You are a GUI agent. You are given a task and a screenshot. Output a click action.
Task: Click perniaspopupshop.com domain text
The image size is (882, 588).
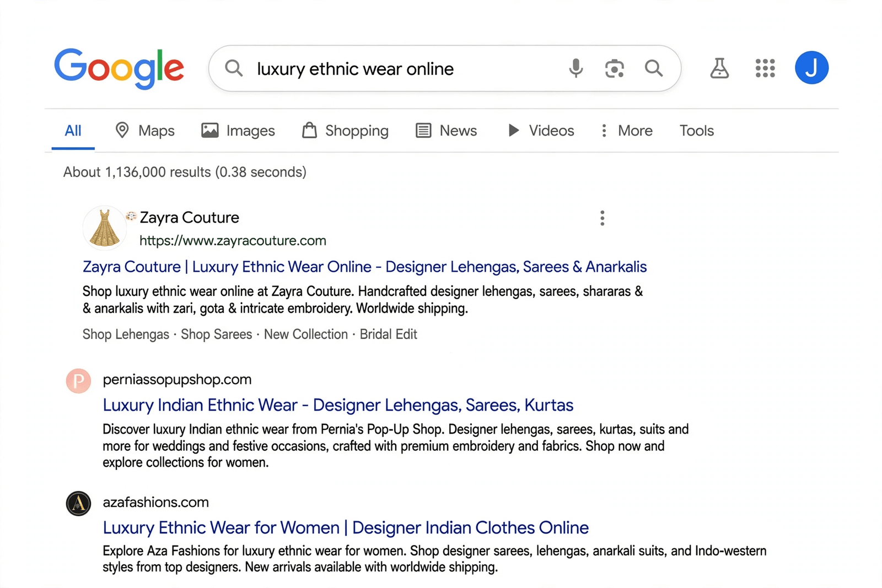click(x=177, y=380)
